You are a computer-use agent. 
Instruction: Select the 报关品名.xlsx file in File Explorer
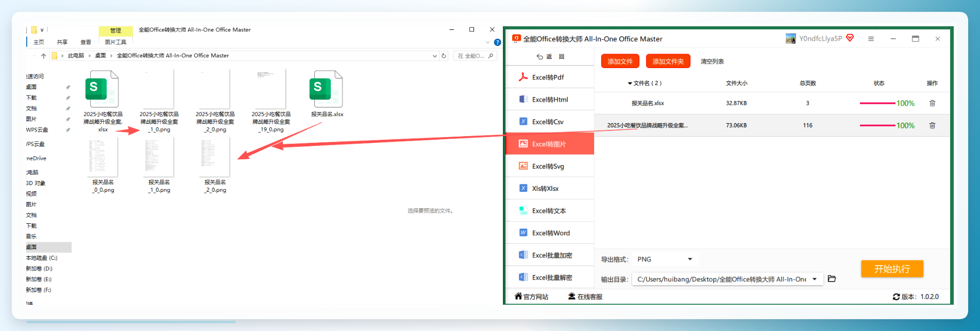pyautogui.click(x=327, y=94)
